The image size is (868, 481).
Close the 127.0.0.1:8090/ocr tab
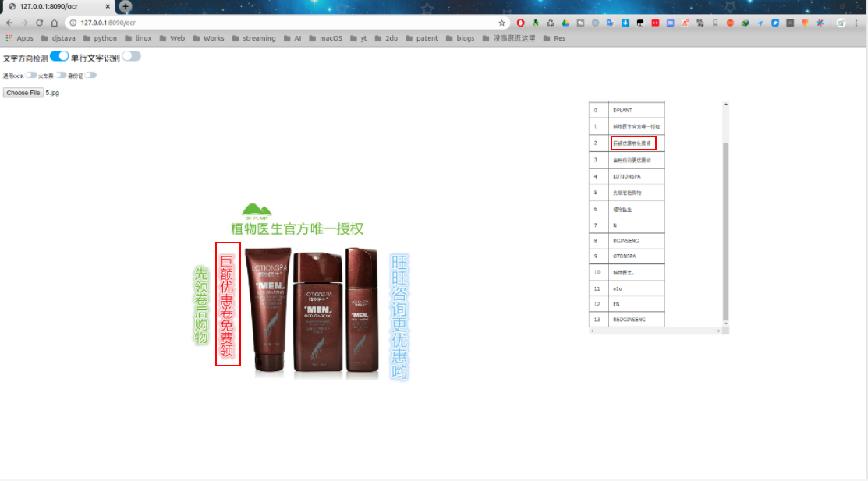pyautogui.click(x=108, y=7)
